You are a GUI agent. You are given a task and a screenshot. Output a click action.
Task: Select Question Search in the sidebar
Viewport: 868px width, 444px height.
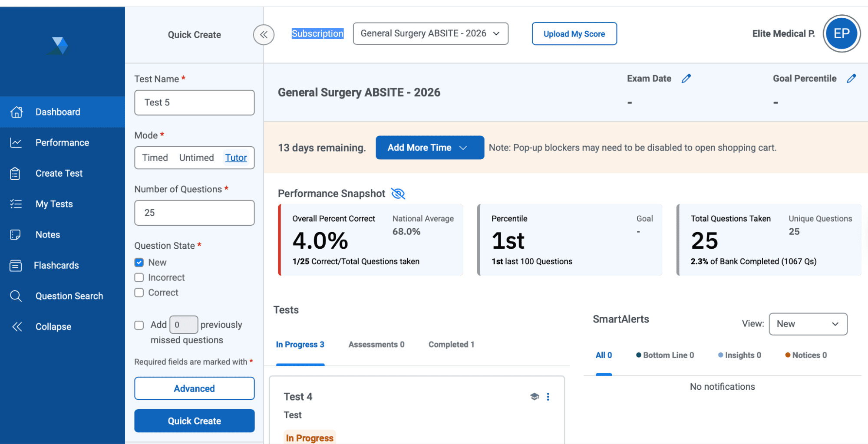coord(69,296)
